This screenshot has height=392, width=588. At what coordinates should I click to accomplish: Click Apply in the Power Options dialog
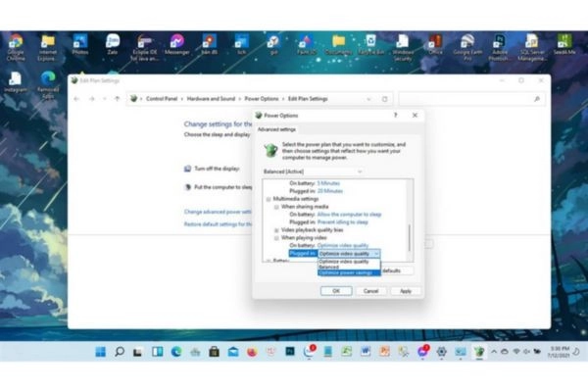coord(406,291)
